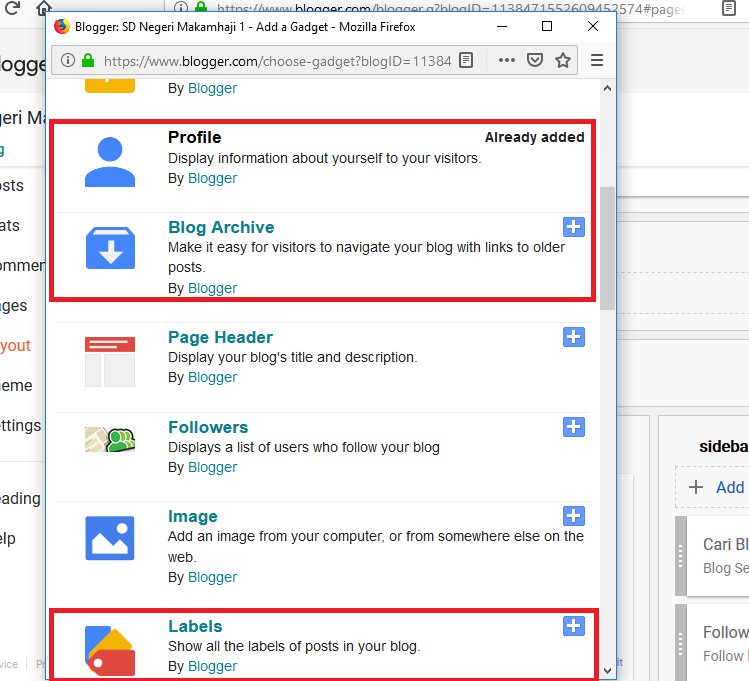
Task: Click the Followers gadget thumbnail icon
Action: [x=110, y=439]
